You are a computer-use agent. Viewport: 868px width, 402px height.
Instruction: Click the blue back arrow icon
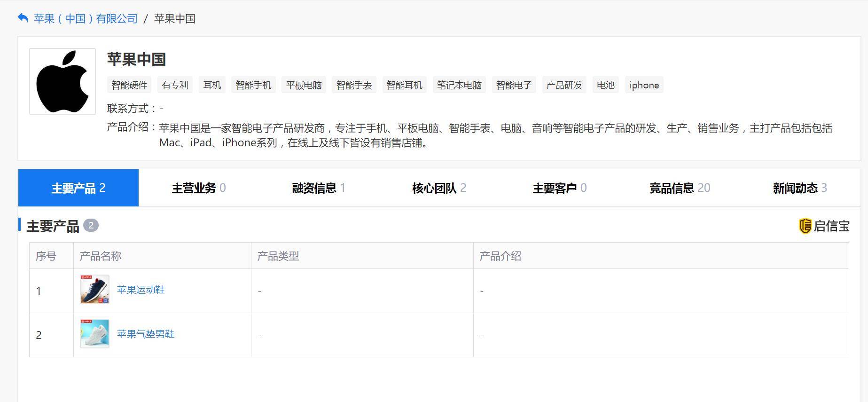pyautogui.click(x=23, y=18)
